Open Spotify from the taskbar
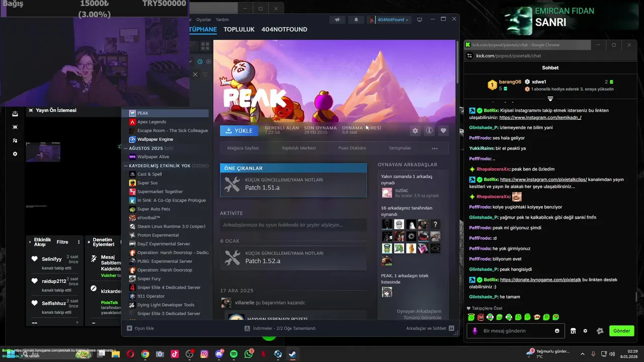 (234, 354)
